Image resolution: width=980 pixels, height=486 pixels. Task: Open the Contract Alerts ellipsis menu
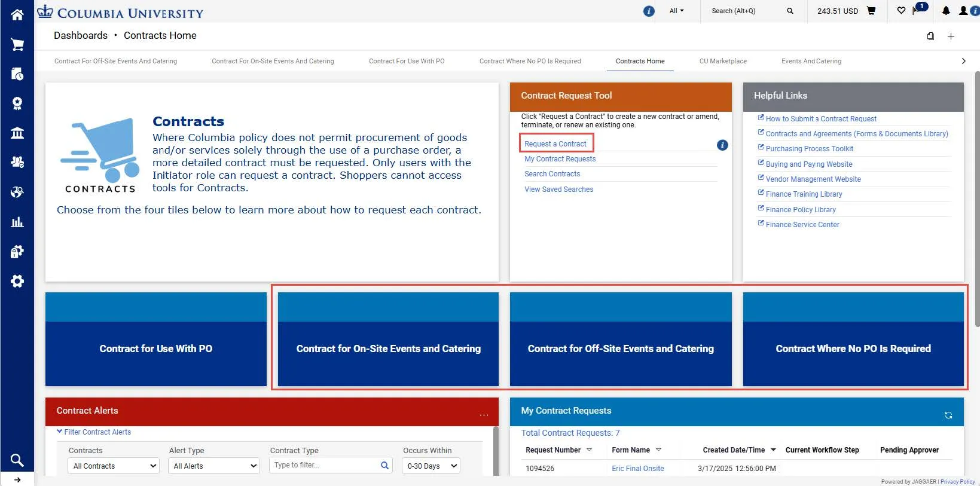pos(484,414)
